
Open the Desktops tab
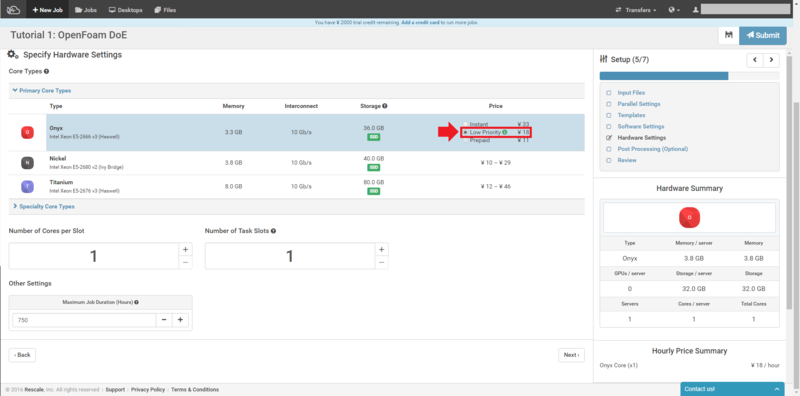(126, 10)
